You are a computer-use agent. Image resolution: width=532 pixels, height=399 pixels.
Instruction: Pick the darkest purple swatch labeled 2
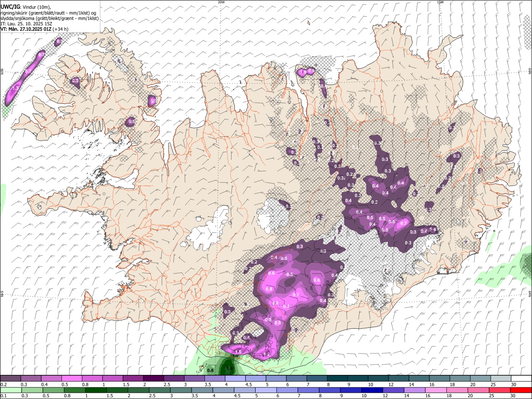click(153, 378)
